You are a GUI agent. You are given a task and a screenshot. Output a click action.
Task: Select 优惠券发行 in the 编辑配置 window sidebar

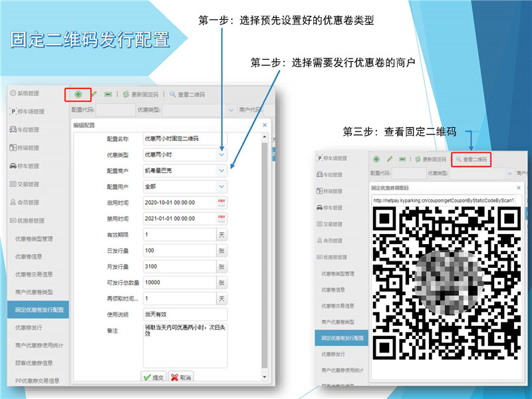point(29,327)
